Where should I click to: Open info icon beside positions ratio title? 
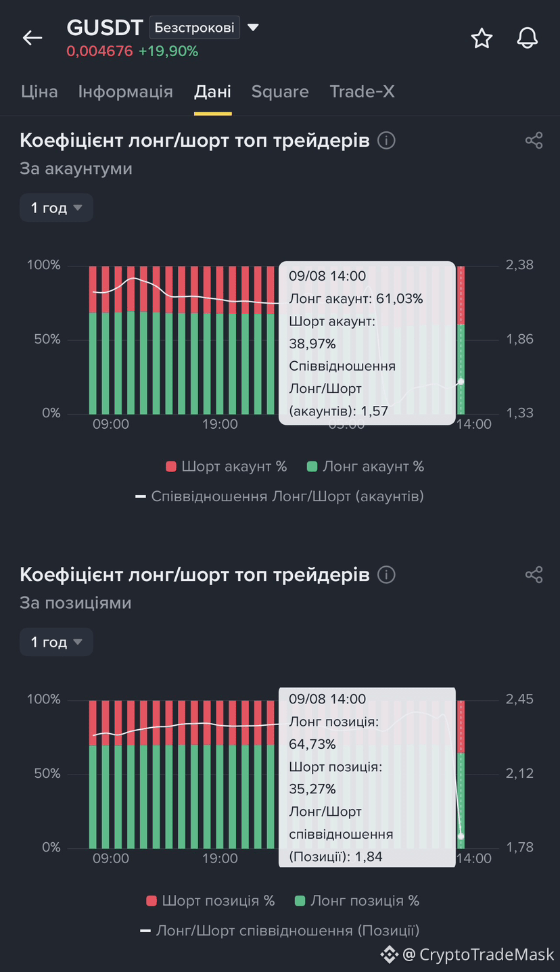coord(386,575)
